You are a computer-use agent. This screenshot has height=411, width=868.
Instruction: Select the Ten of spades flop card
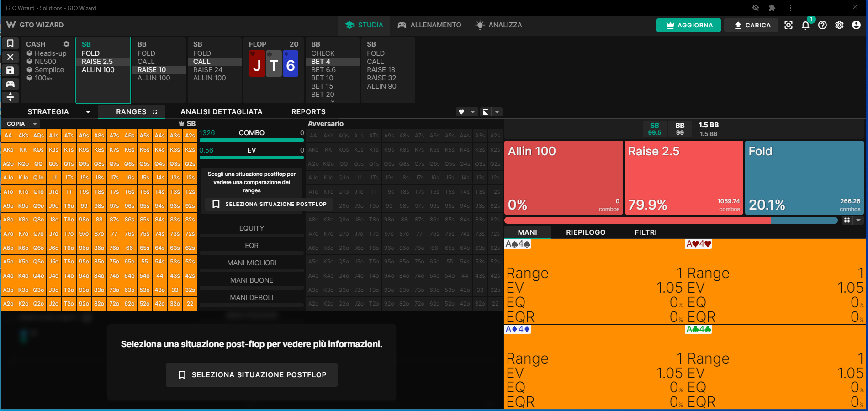coord(274,63)
